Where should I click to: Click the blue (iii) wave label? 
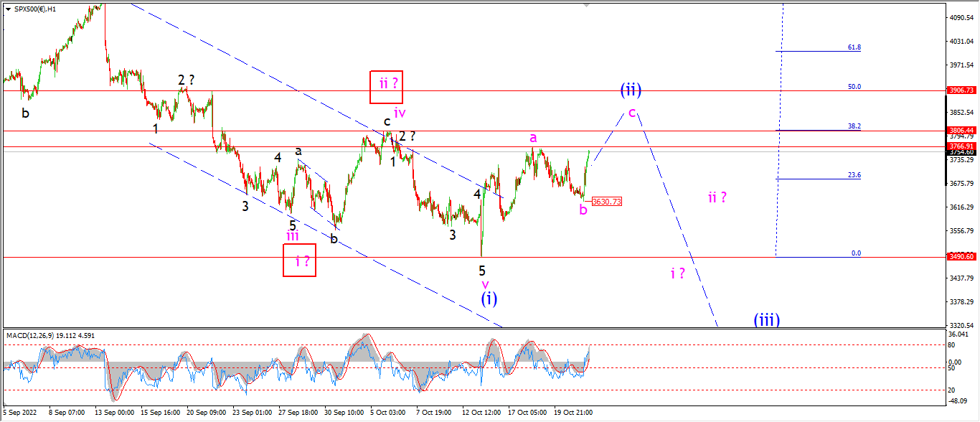click(x=767, y=319)
